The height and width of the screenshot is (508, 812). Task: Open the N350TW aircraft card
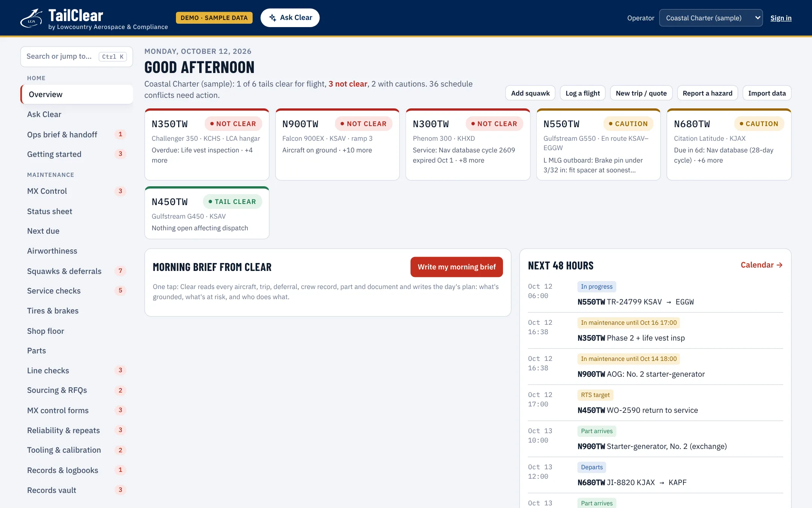207,144
